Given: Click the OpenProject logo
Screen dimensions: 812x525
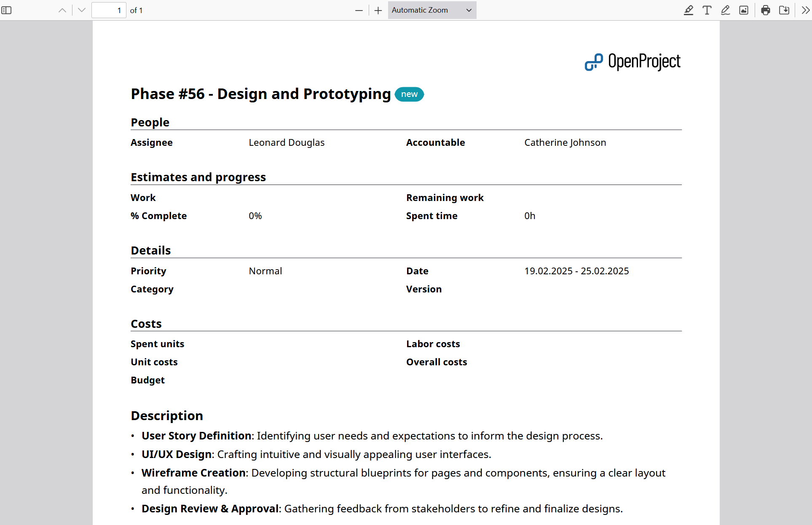Looking at the screenshot, I should (632, 62).
